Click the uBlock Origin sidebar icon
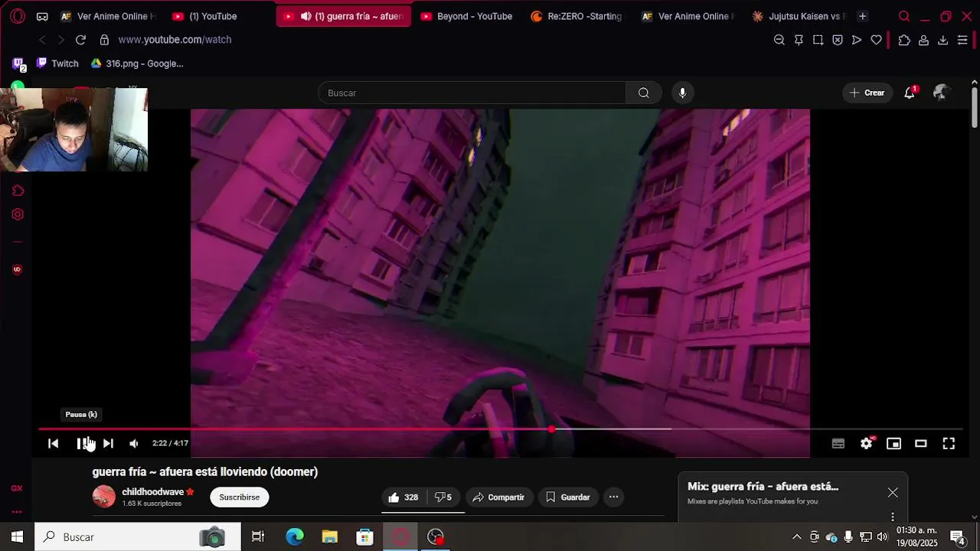Viewport: 980px width, 551px height. tap(17, 269)
